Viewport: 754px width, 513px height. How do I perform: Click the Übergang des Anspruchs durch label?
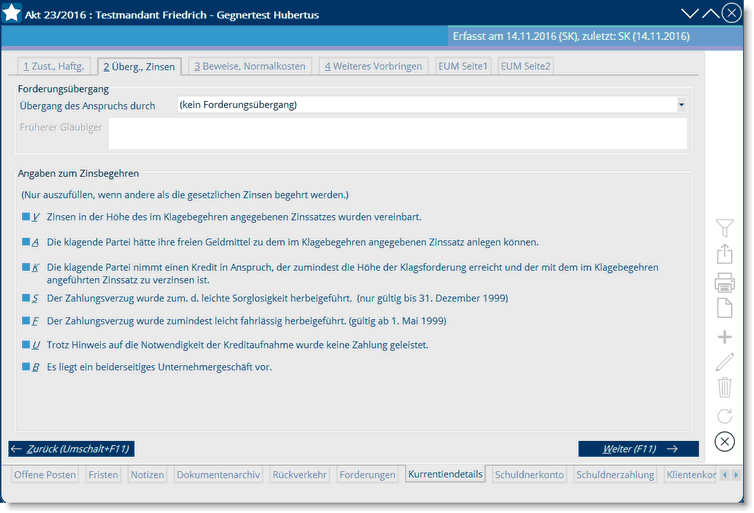click(x=88, y=106)
